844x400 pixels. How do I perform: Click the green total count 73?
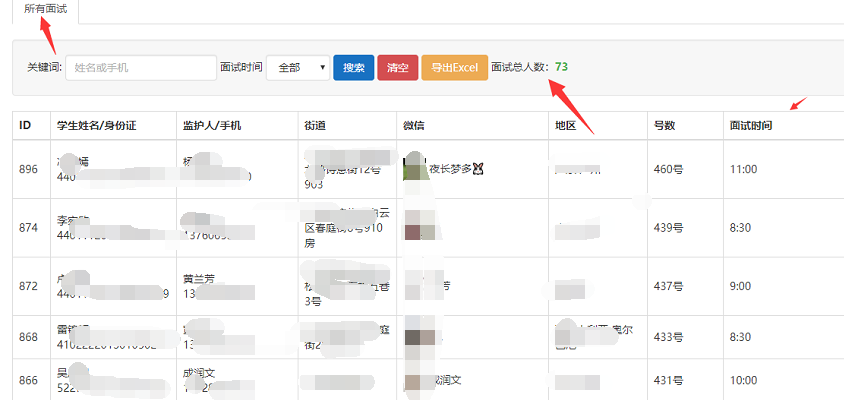click(x=561, y=67)
